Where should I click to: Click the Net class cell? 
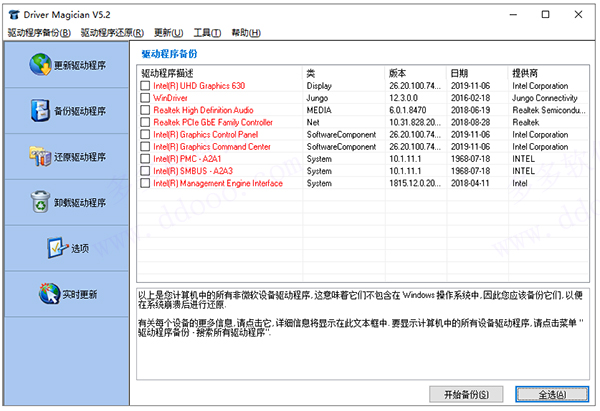(313, 122)
